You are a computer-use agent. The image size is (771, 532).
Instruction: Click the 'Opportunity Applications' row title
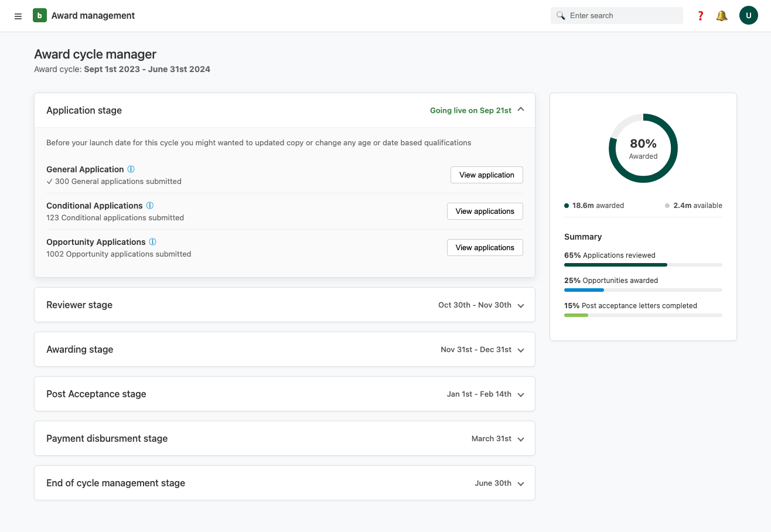click(95, 242)
